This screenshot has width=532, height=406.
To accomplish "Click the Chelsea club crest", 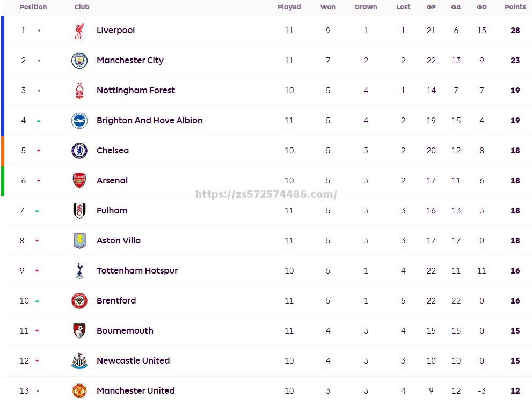I will pos(79,151).
